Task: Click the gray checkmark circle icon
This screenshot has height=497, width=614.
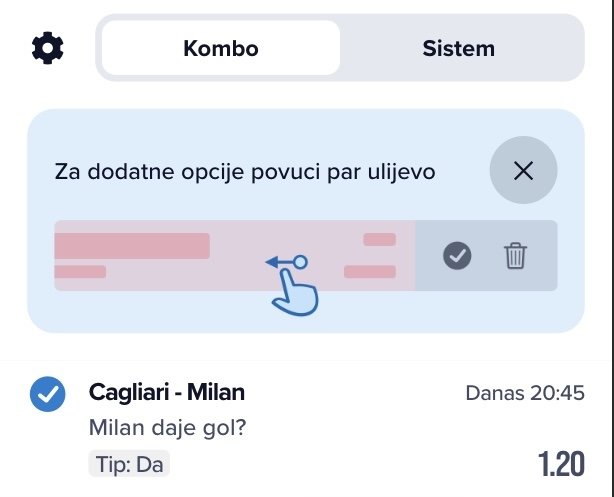Action: pyautogui.click(x=457, y=256)
